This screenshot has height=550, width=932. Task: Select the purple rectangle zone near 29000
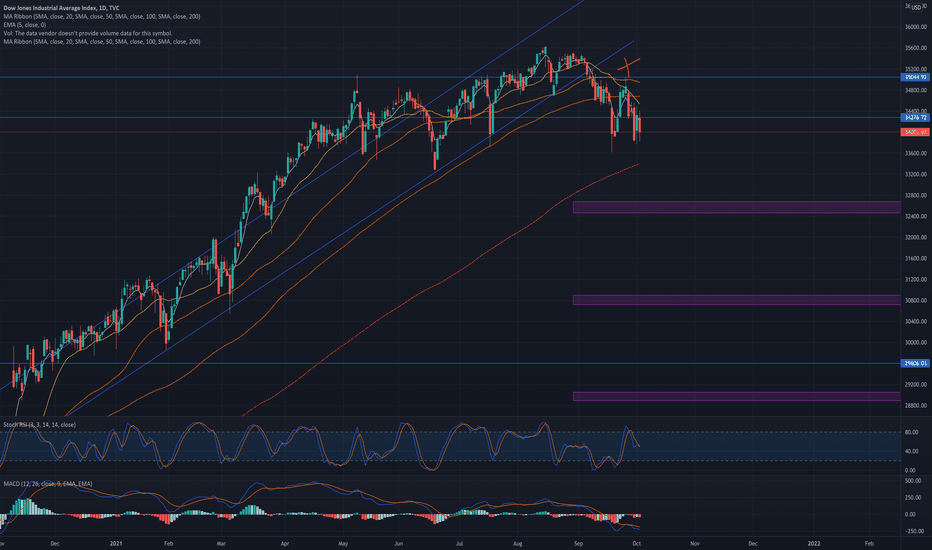[x=736, y=397]
